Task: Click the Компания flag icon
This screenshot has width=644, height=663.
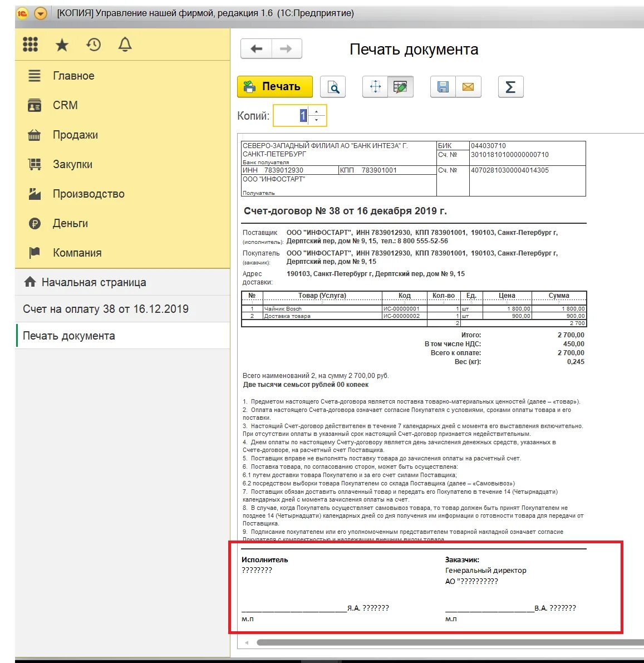Action: point(35,253)
